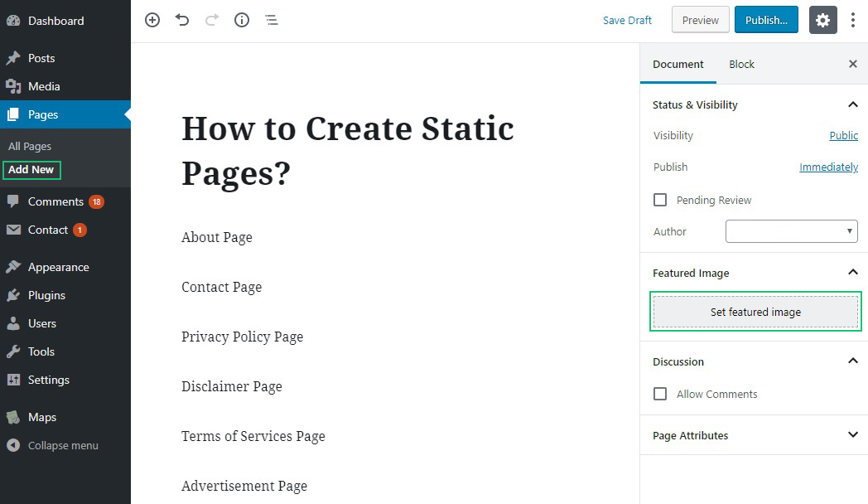Click the Contact Page paragraph

[221, 287]
